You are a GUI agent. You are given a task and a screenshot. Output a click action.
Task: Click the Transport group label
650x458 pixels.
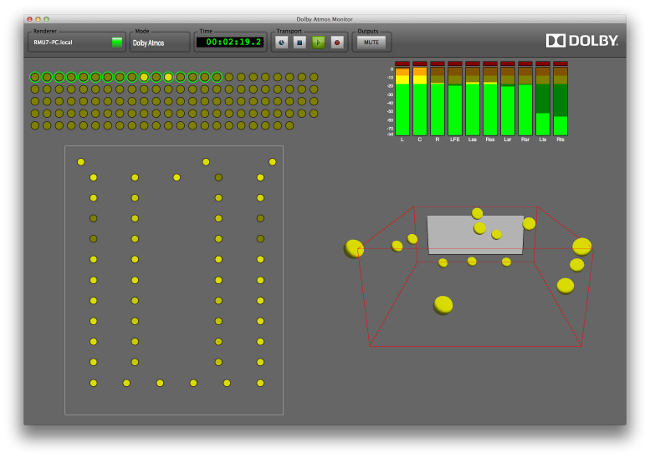289,31
